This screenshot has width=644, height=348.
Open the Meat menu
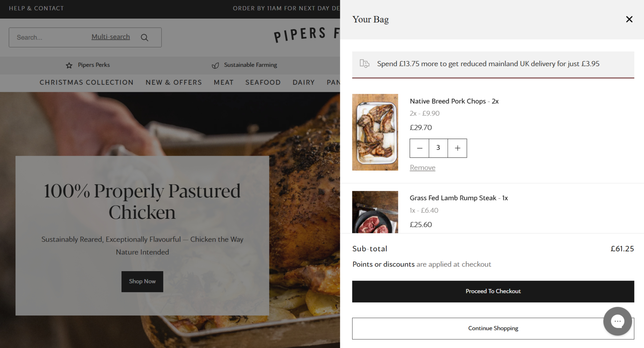[x=223, y=83]
